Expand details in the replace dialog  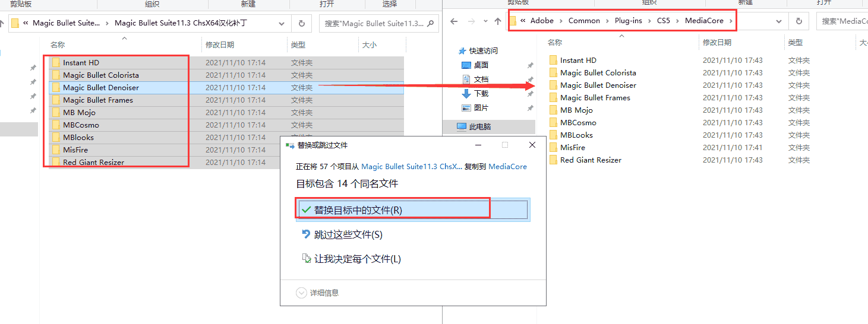click(317, 293)
